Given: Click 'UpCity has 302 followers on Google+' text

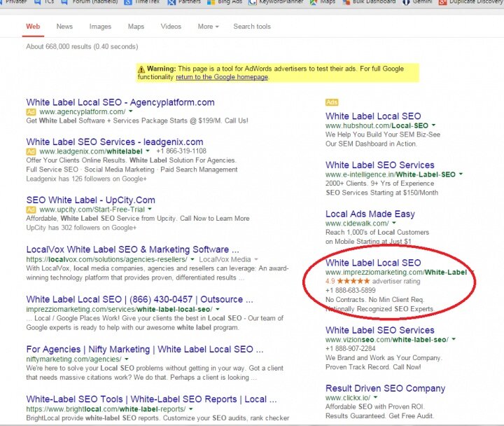Looking at the screenshot, I should point(81,228).
